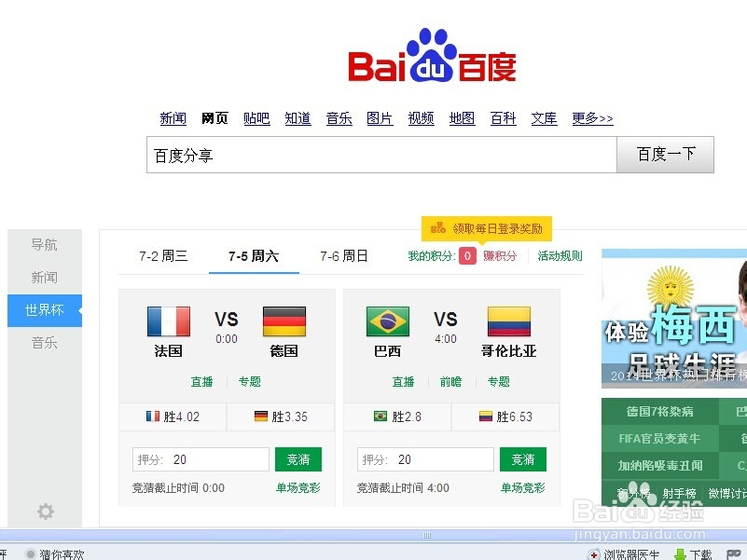Viewport: 747px width, 560px height.
Task: Select 世界杯 in the left sidebar
Action: coord(44,309)
